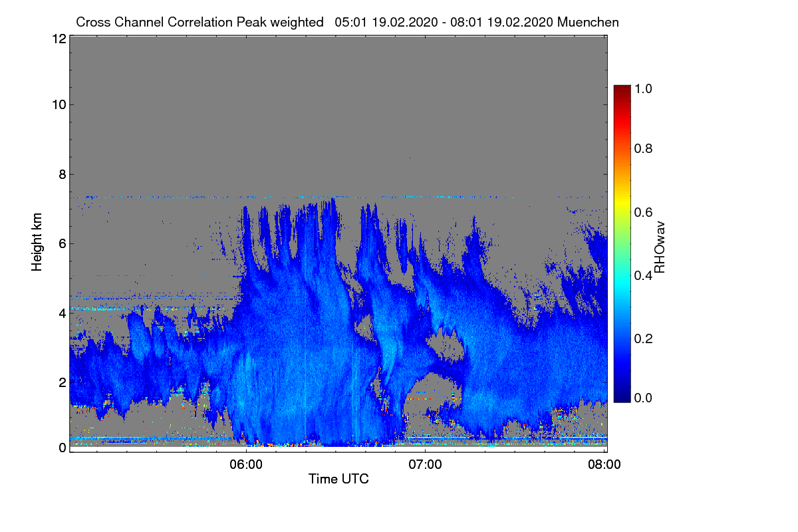Click the height tick label 0
Image resolution: width=798 pixels, height=532 pixels.
(x=62, y=448)
